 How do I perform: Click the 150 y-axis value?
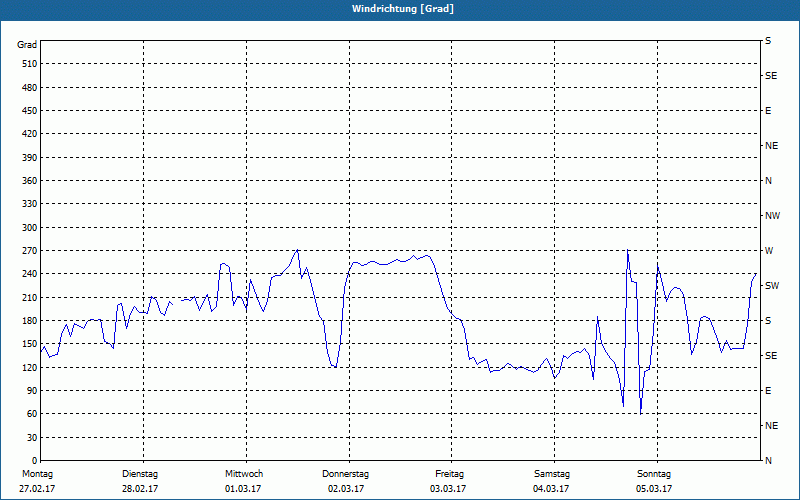click(x=30, y=344)
